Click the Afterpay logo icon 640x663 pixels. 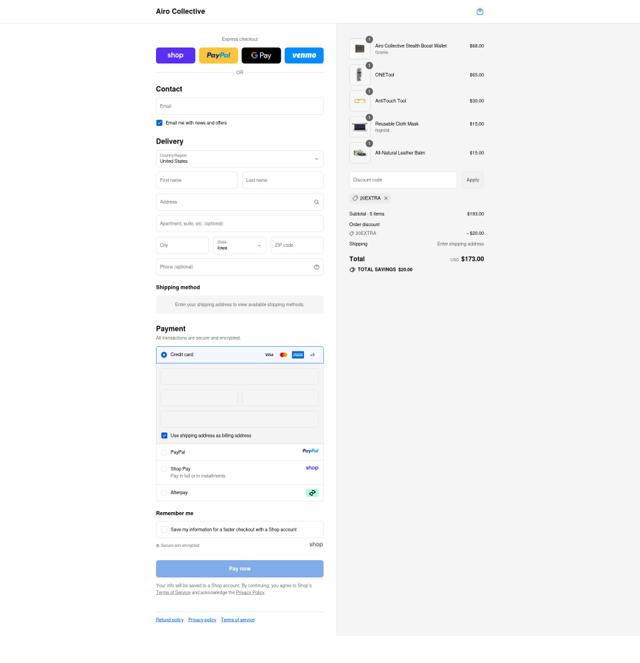tap(312, 493)
